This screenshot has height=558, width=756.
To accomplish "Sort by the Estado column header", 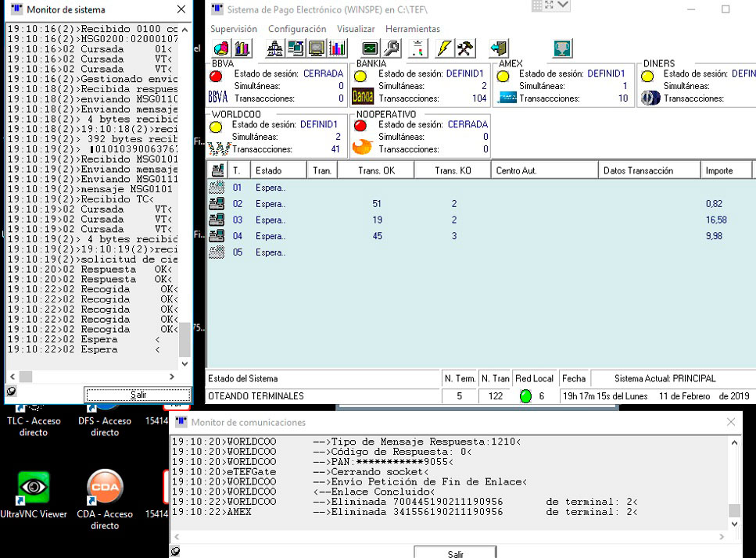I will pyautogui.click(x=278, y=170).
